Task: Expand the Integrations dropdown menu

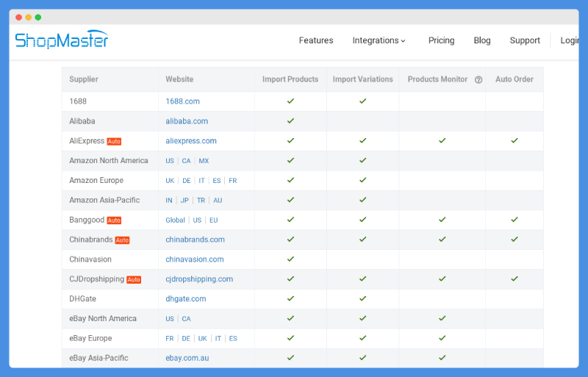Action: (x=379, y=40)
